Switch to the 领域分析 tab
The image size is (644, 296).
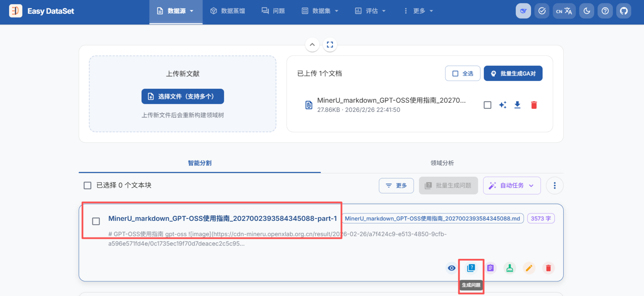click(x=442, y=163)
